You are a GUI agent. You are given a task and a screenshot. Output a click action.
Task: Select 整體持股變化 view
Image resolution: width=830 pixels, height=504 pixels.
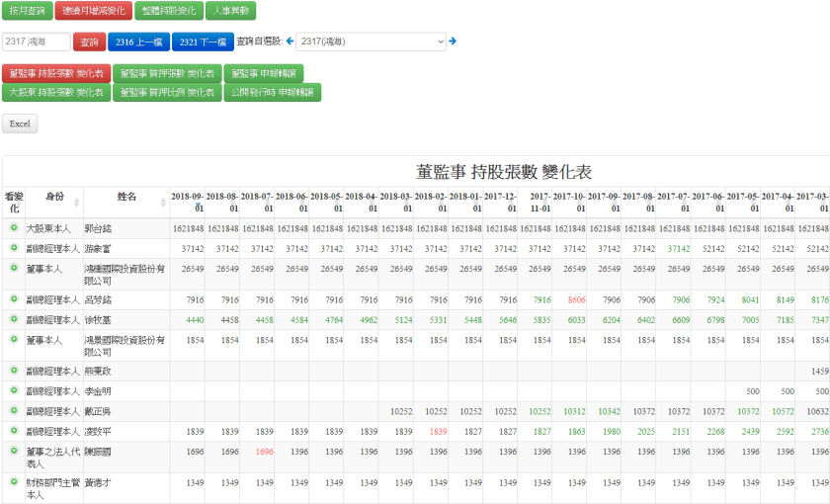(168, 11)
